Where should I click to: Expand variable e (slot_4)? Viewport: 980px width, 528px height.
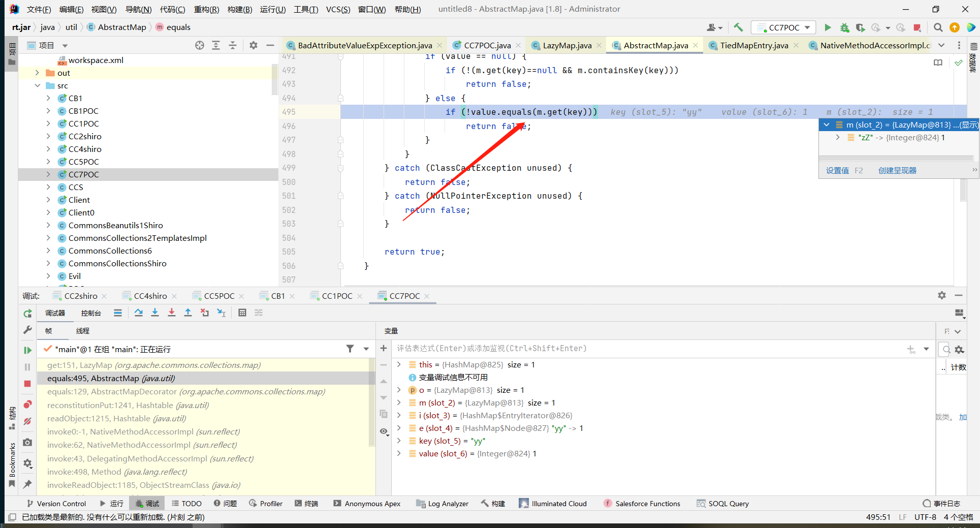click(x=399, y=428)
